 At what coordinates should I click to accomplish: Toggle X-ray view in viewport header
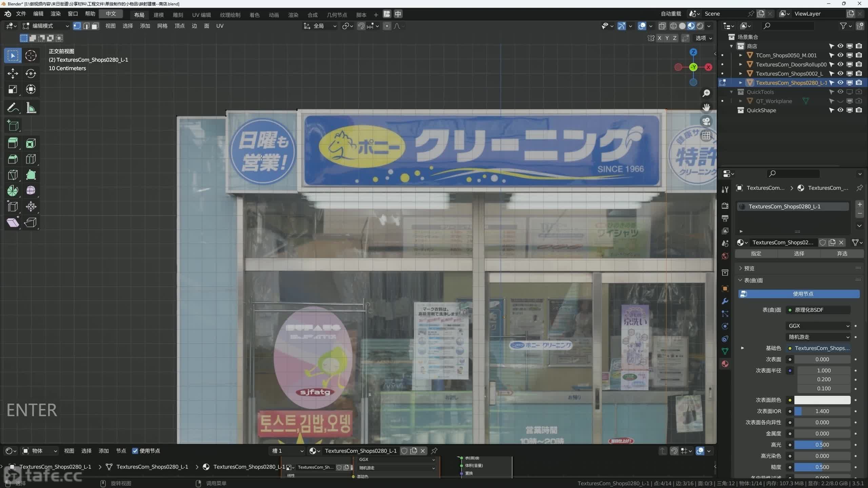[x=662, y=26]
